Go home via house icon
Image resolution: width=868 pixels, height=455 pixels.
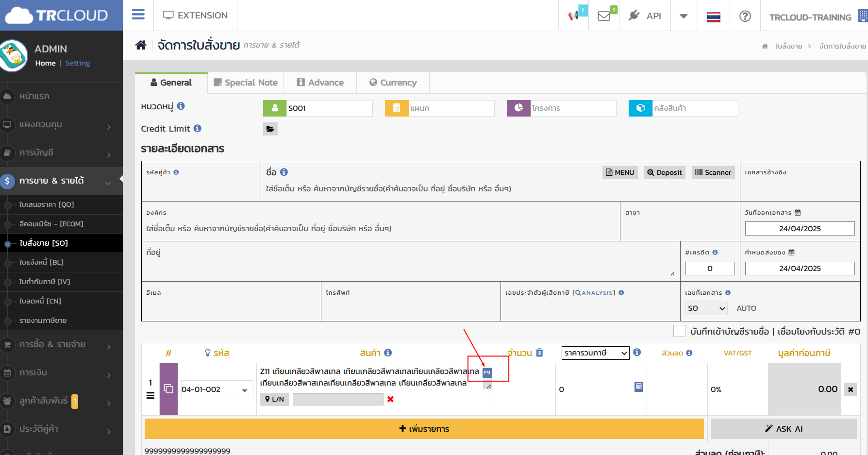[141, 45]
